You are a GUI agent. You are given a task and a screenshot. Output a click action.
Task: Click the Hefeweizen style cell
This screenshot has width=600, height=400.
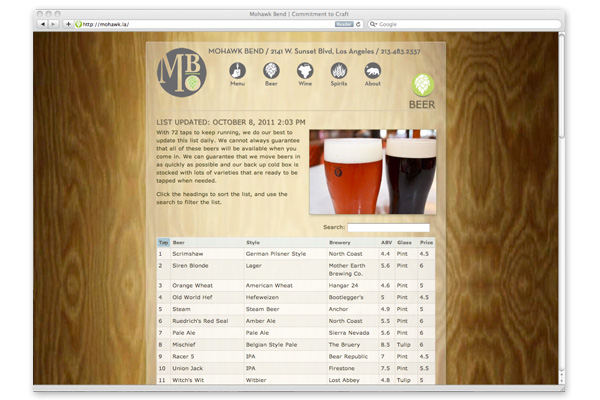262,297
